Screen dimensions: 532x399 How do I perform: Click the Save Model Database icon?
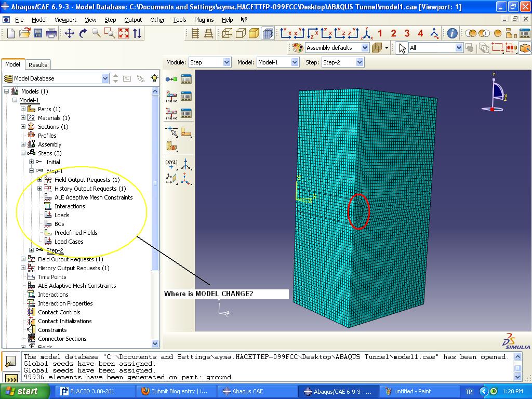tap(38, 33)
